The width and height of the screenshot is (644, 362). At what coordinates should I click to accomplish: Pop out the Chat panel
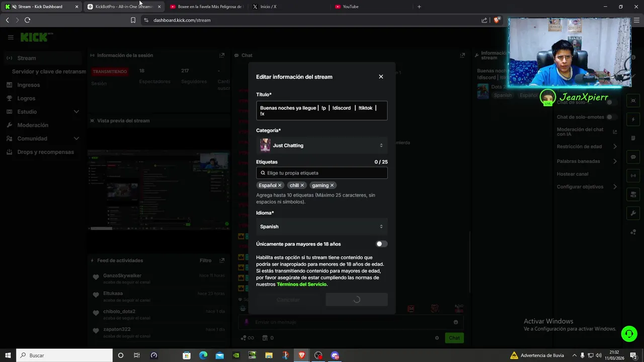(x=462, y=55)
